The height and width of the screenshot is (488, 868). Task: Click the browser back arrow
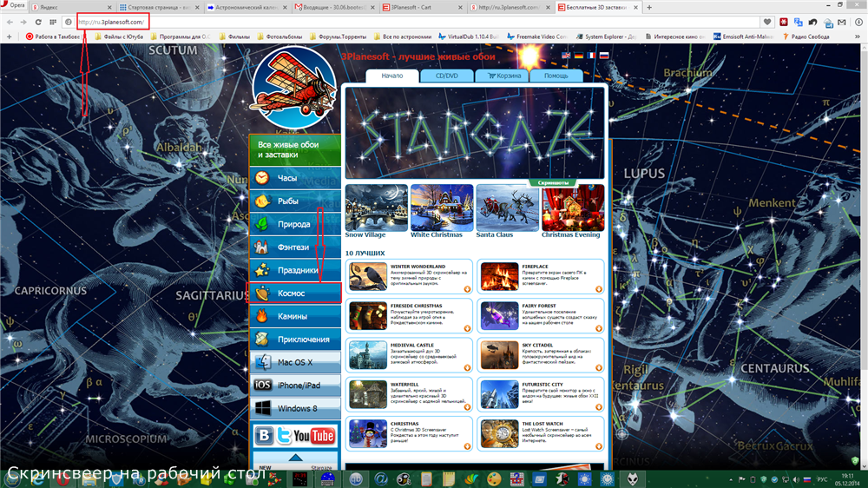pyautogui.click(x=10, y=23)
